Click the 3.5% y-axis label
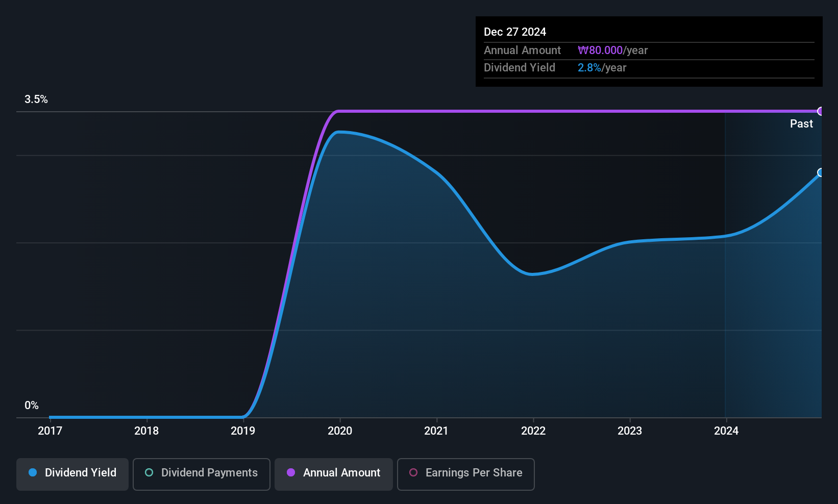Viewport: 838px width, 504px height. tap(36, 99)
